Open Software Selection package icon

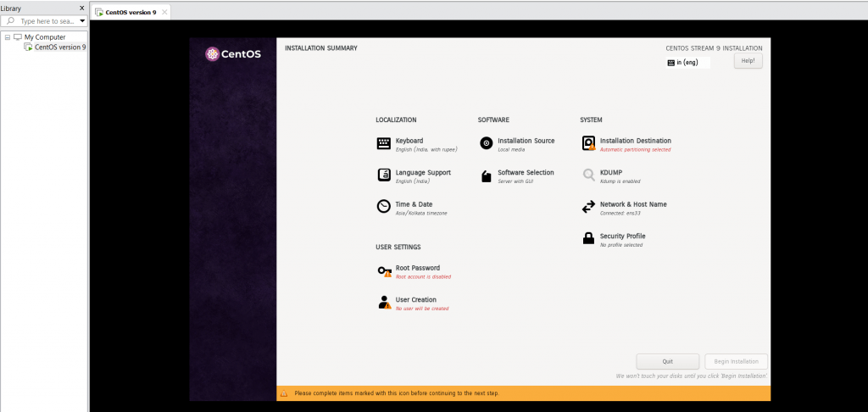coord(486,176)
